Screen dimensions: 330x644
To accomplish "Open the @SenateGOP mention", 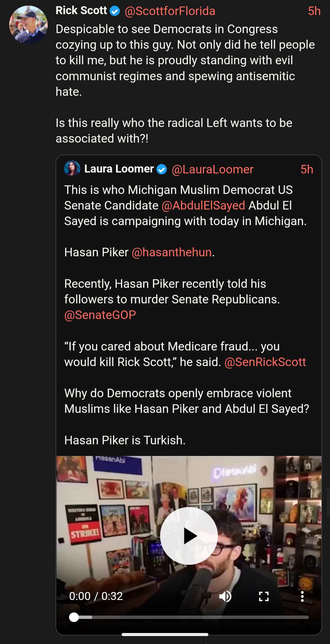I will coord(100,315).
